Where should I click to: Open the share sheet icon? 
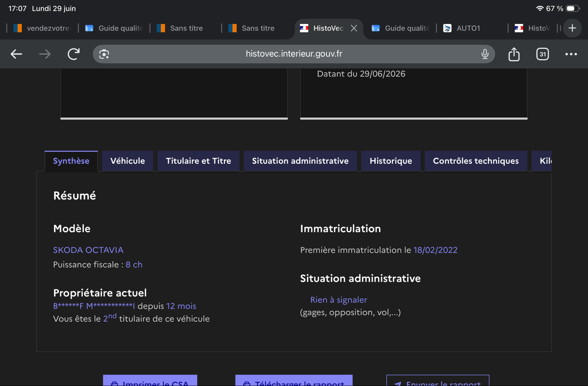click(x=514, y=54)
